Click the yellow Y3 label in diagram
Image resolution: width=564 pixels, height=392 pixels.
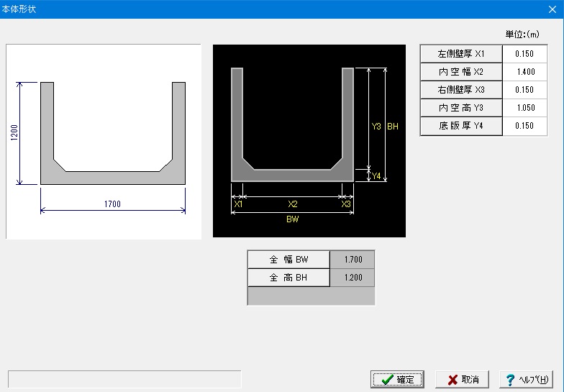(376, 127)
